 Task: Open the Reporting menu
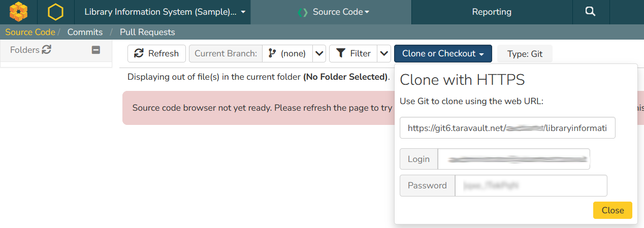coord(491,12)
